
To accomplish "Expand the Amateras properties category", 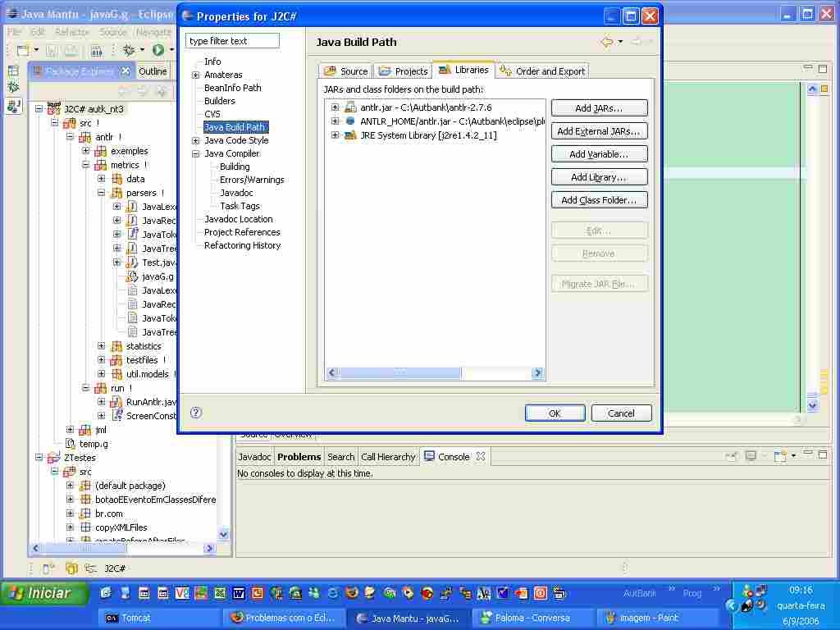I will [x=196, y=75].
